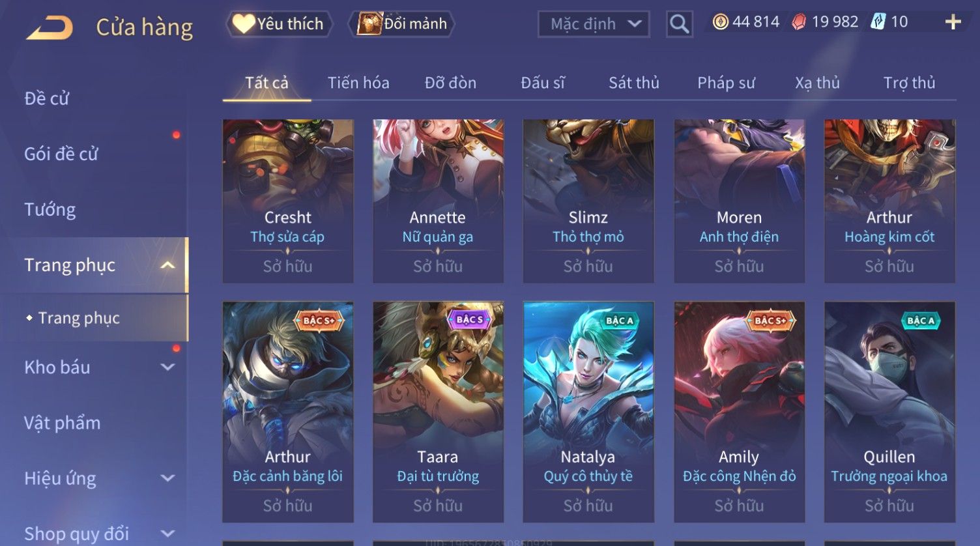The image size is (980, 546).
Task: Open Yêu thích heart favorites
Action: click(x=280, y=24)
